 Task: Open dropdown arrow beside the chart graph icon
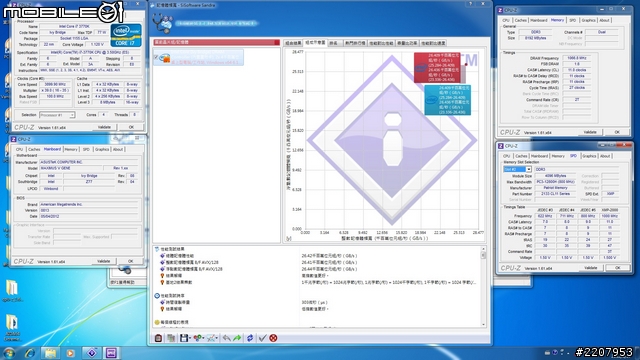tap(217, 338)
